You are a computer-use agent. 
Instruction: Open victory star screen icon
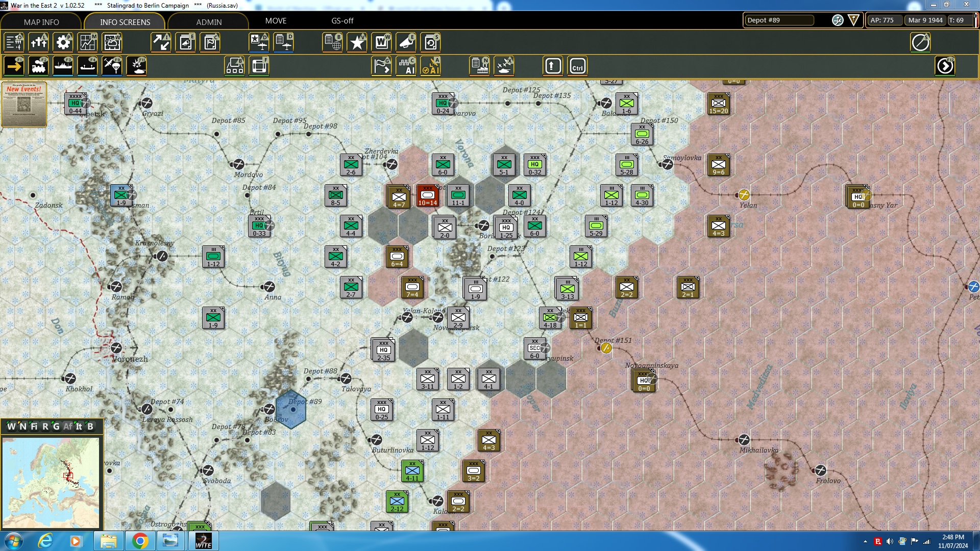coord(357,42)
